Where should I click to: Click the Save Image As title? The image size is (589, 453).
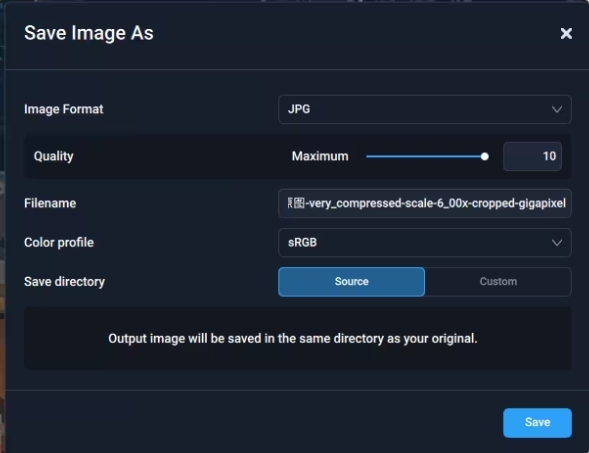89,33
